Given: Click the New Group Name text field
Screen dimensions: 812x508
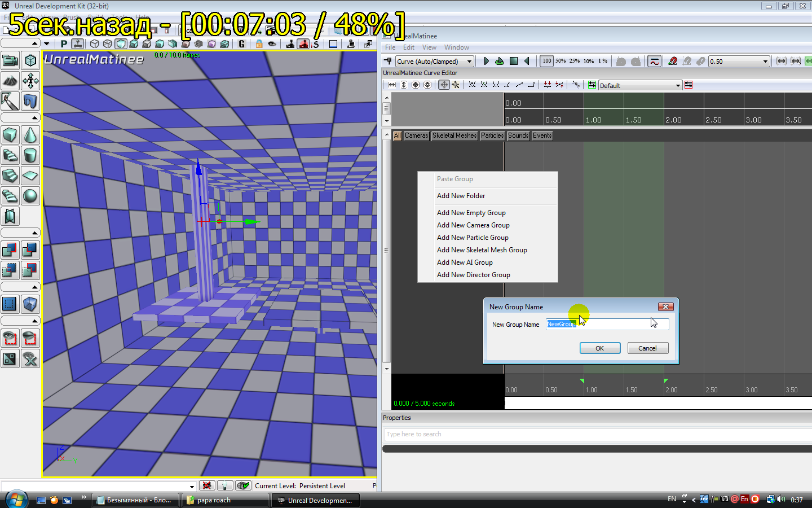Looking at the screenshot, I should pos(607,324).
